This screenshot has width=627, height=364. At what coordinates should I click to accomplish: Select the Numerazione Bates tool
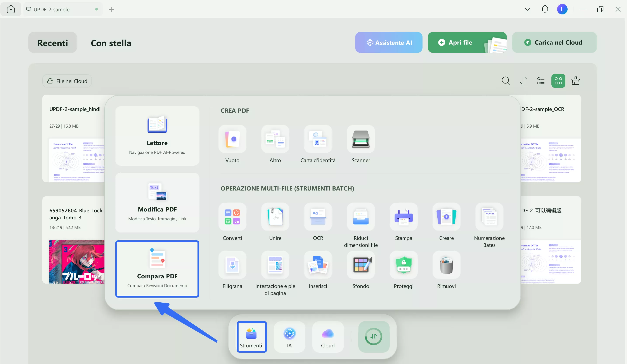pyautogui.click(x=489, y=217)
